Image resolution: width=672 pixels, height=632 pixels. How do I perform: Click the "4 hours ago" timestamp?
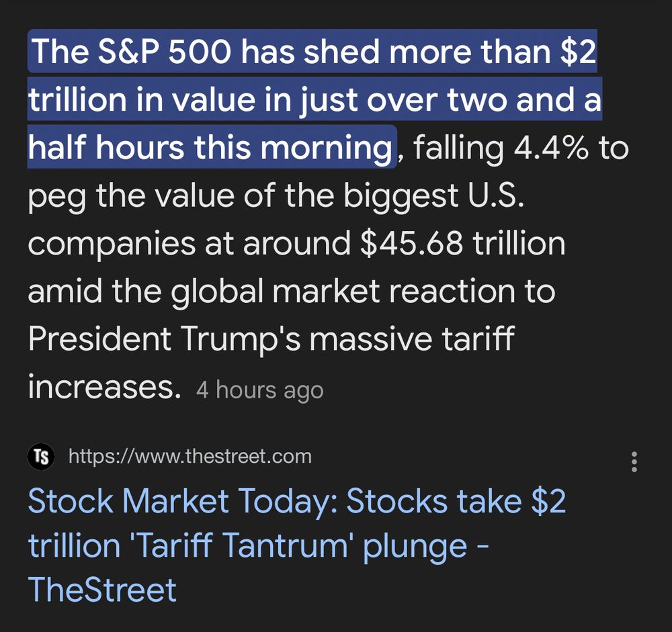259,390
